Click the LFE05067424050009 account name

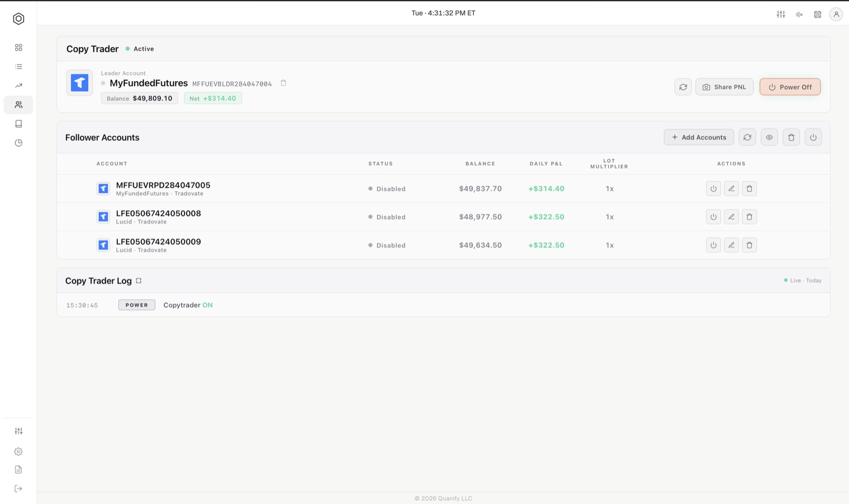coord(159,242)
